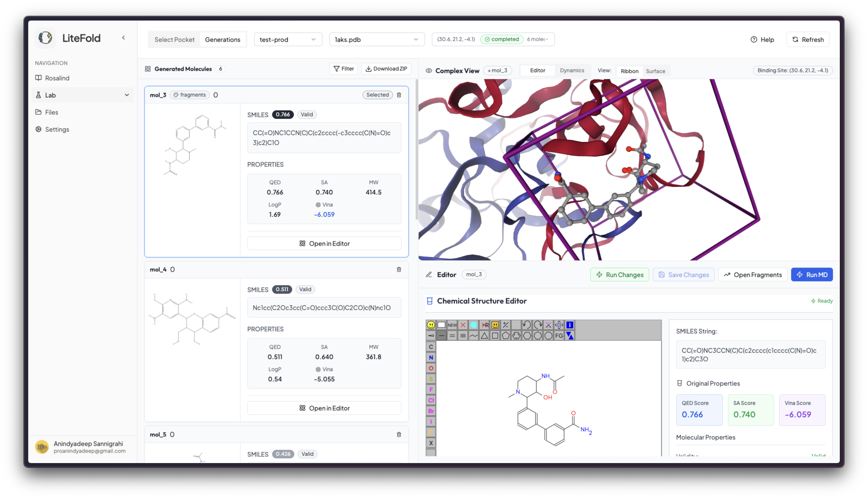Select the Oxygen atom button
The width and height of the screenshot is (868, 499).
click(431, 368)
